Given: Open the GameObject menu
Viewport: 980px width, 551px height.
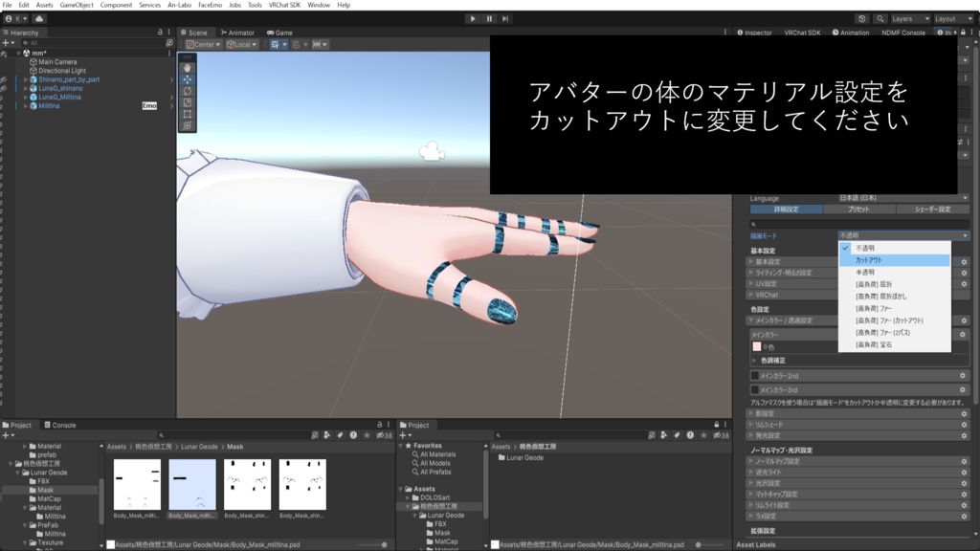Looking at the screenshot, I should point(77,5).
